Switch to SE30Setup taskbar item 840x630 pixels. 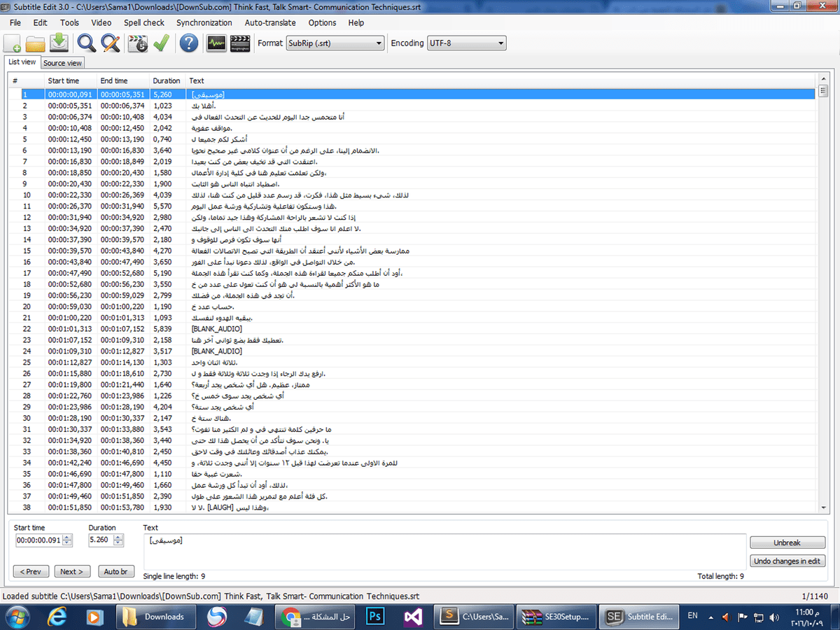[x=556, y=617]
